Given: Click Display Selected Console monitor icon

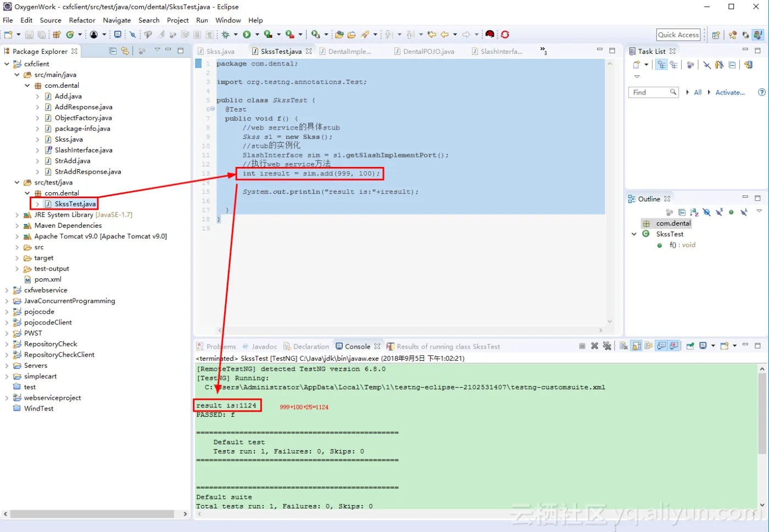Looking at the screenshot, I should pos(703,346).
